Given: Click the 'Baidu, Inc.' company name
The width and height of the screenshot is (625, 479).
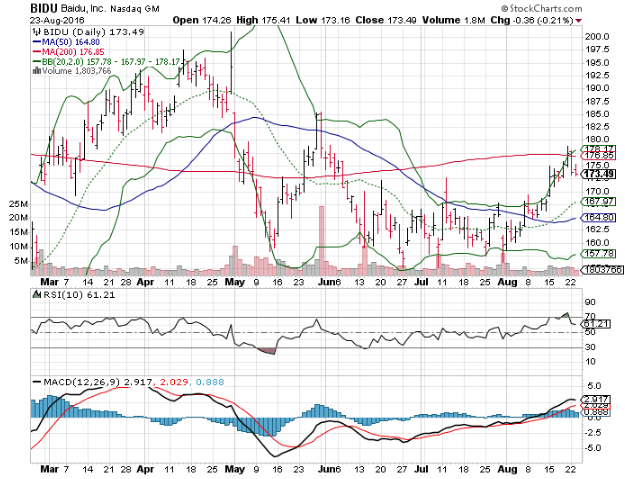Looking at the screenshot, I should 83,8.
